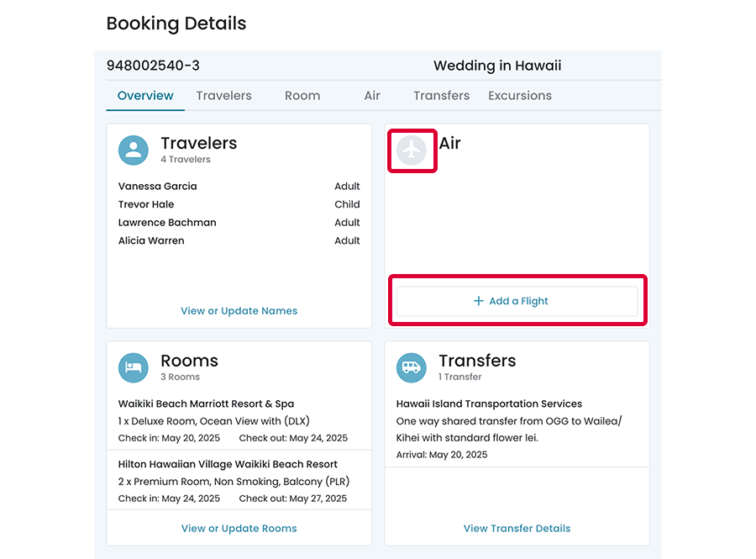Switch to the Excursions tab

pyautogui.click(x=520, y=96)
